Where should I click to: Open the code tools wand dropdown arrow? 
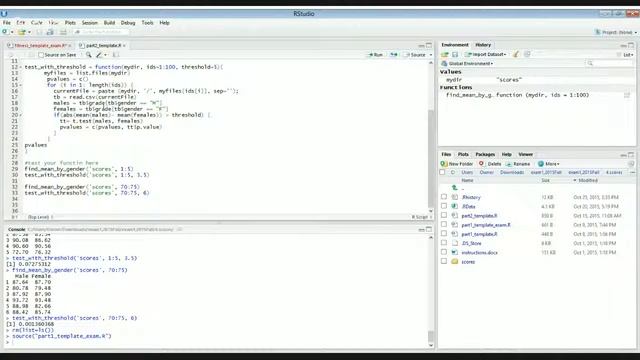click(x=105, y=55)
